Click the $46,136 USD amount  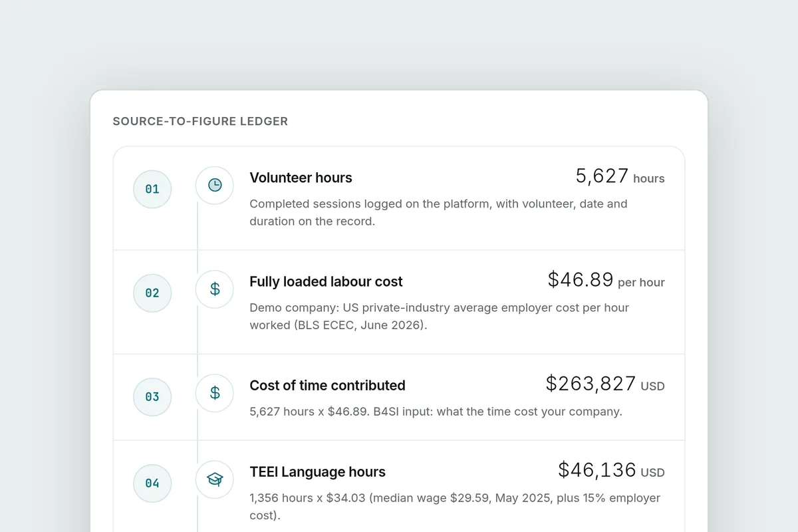pos(611,470)
